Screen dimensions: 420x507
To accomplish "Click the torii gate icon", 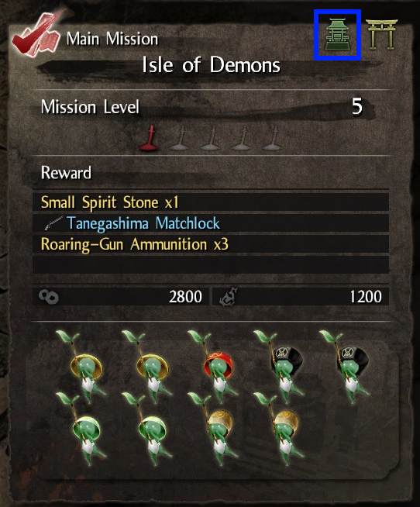I will (381, 34).
